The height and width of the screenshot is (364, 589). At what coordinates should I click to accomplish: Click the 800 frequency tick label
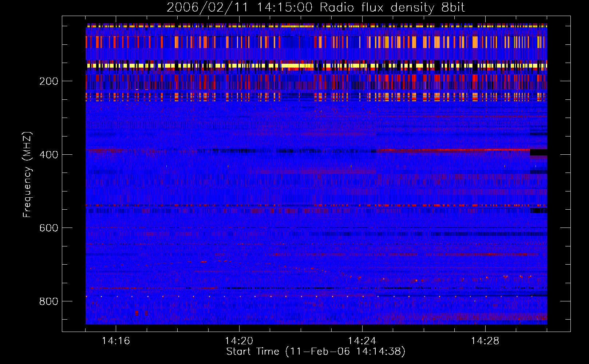(x=49, y=301)
